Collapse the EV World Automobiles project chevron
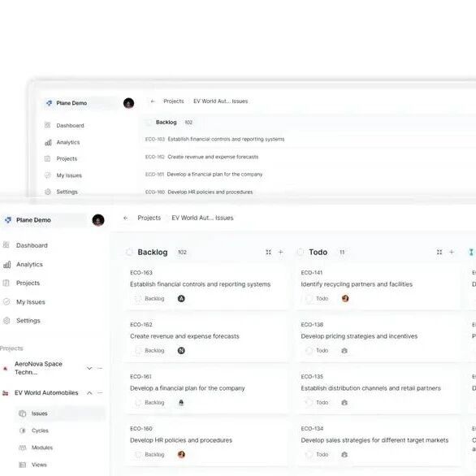Image resolution: width=476 pixels, height=476 pixels. pos(89,393)
